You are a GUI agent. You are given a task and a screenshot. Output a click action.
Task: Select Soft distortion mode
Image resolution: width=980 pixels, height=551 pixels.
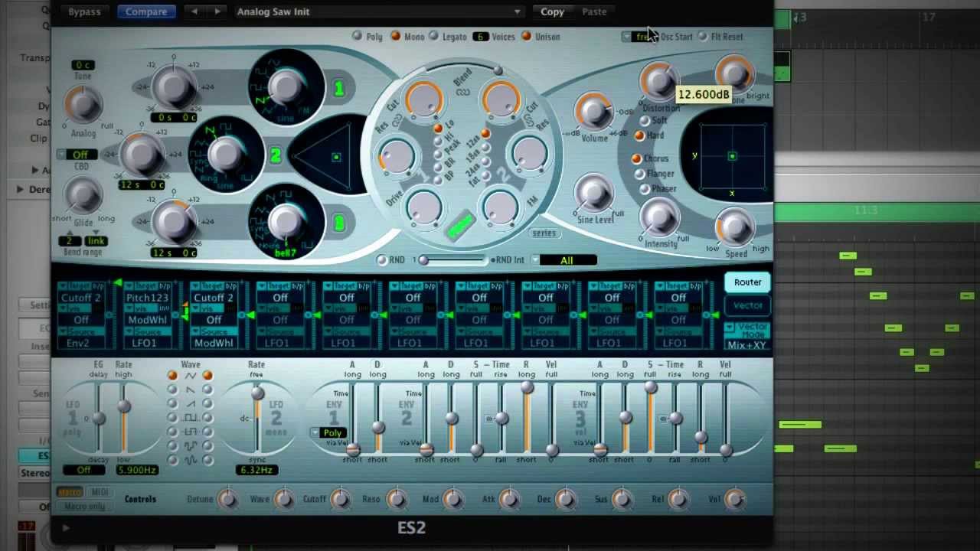coord(645,121)
